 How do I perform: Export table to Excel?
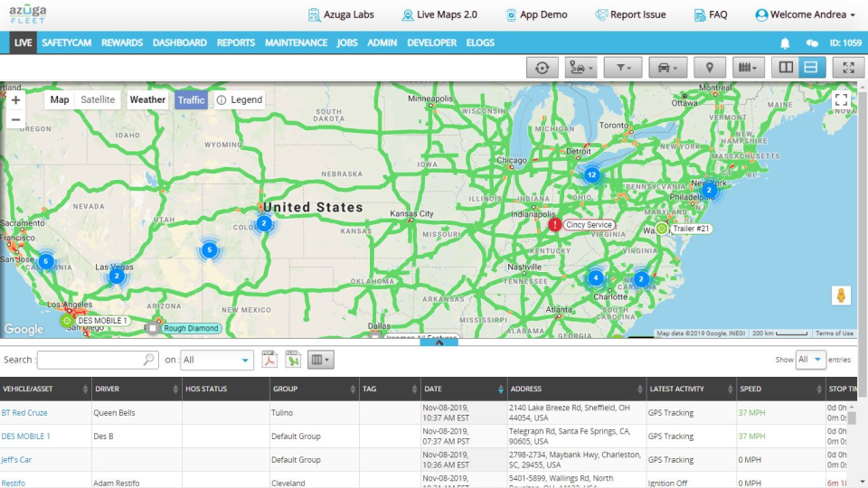click(293, 359)
